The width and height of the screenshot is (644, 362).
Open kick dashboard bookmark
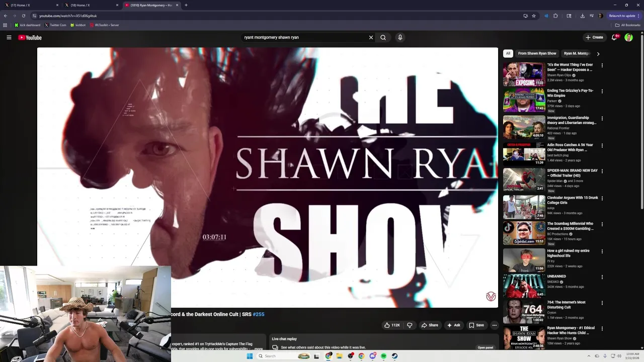coord(27,25)
